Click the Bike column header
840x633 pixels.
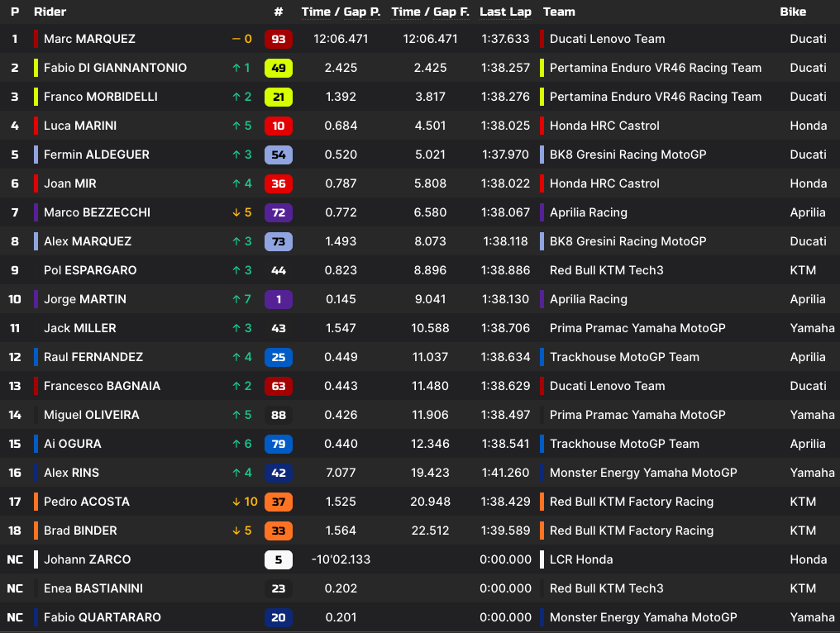(x=793, y=12)
